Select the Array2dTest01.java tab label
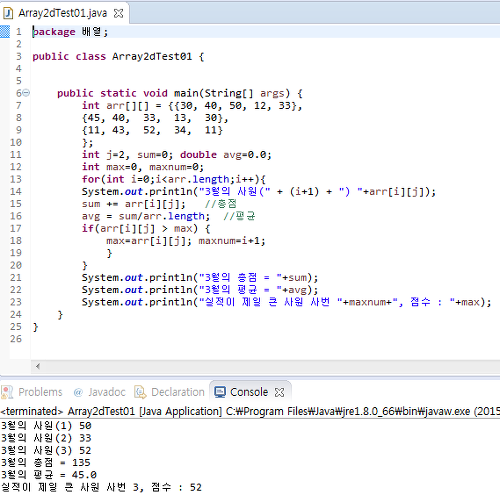 63,13
